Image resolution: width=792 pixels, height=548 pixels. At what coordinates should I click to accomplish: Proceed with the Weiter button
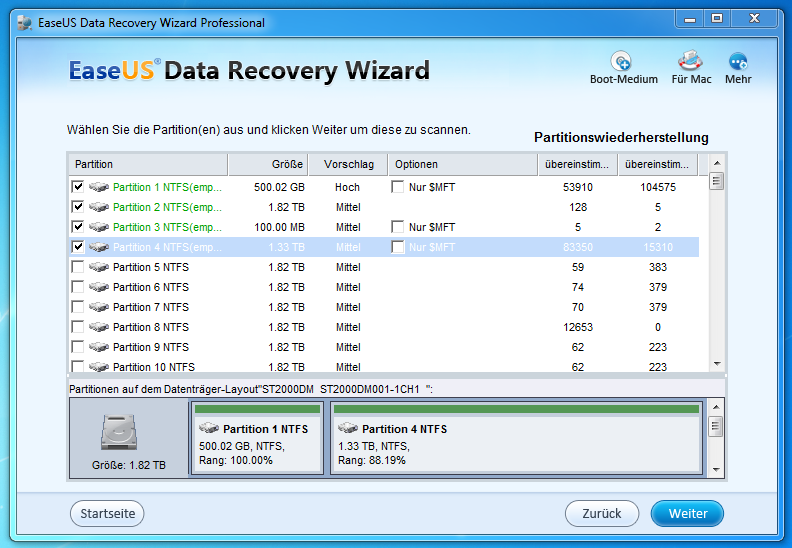[687, 513]
